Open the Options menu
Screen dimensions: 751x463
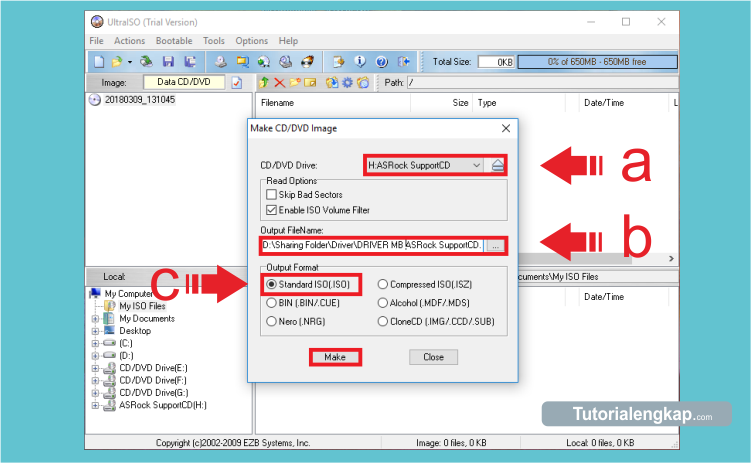pos(251,41)
